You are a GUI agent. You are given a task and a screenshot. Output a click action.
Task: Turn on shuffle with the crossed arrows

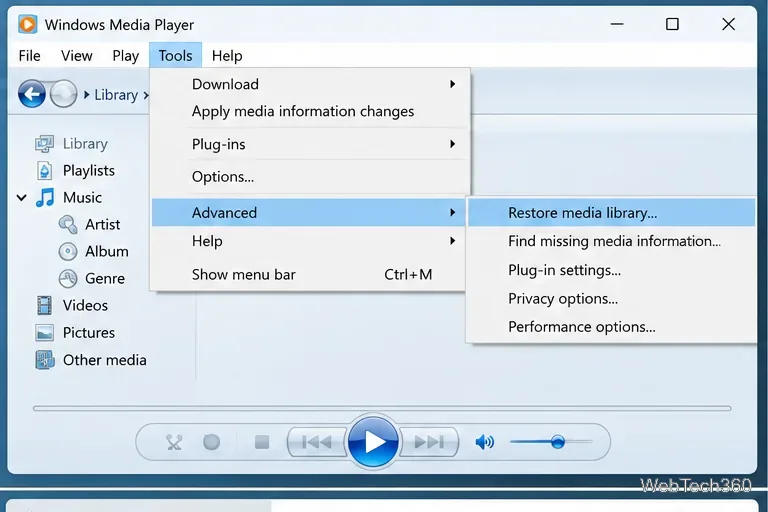[x=174, y=442]
